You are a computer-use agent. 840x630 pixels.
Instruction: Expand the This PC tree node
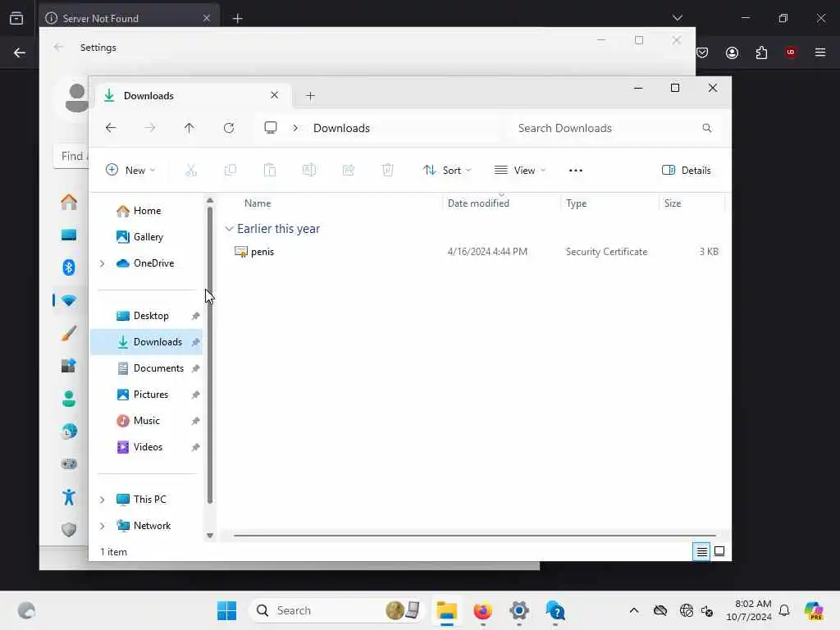pyautogui.click(x=102, y=500)
